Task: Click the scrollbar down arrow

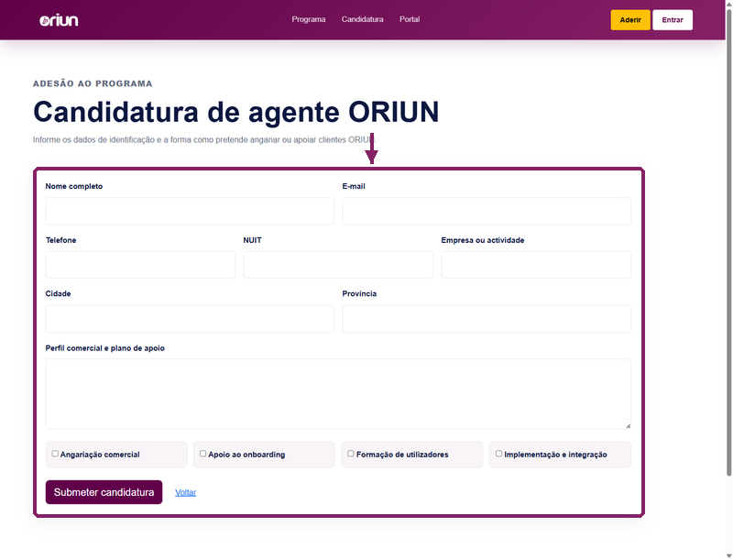Action: 728,555
